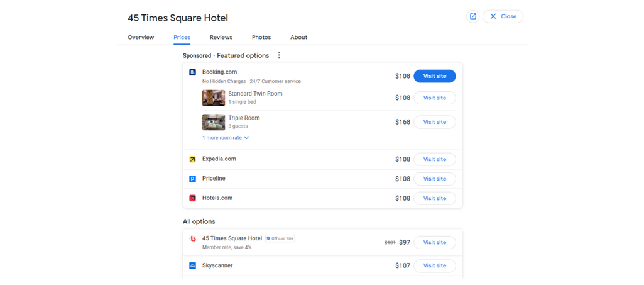Click the 'All options' heading
Image resolution: width=644 pixels, height=285 pixels.
pyautogui.click(x=199, y=221)
